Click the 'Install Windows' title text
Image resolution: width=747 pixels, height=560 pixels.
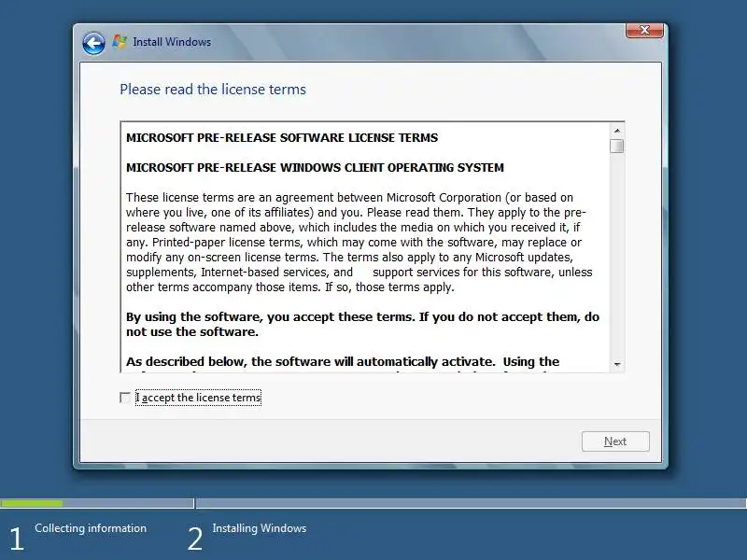click(172, 42)
